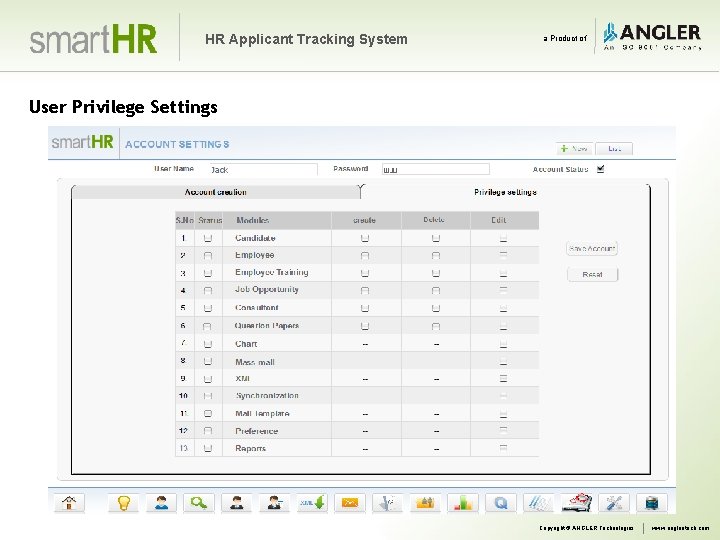Check Edit privilege for Question Papers
Screen dimensions: 720x540
coord(503,326)
